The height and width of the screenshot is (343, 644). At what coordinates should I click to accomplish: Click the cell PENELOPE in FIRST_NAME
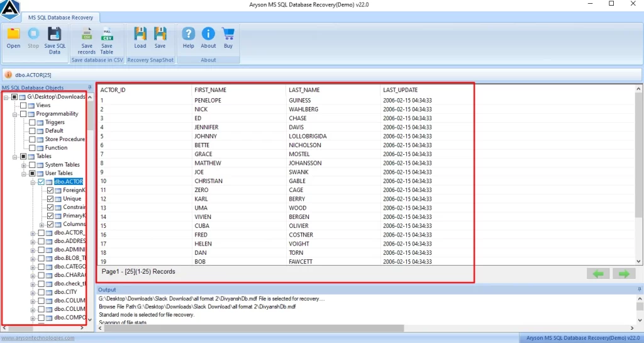click(208, 100)
